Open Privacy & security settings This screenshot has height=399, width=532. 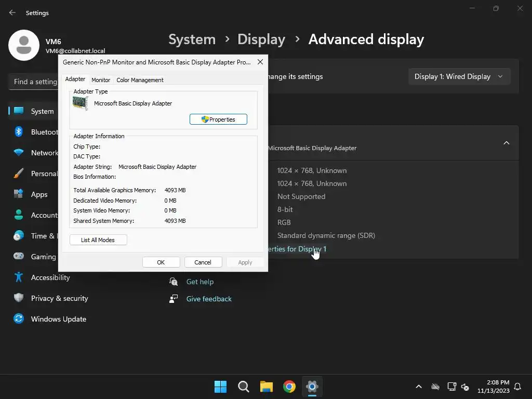(x=59, y=298)
